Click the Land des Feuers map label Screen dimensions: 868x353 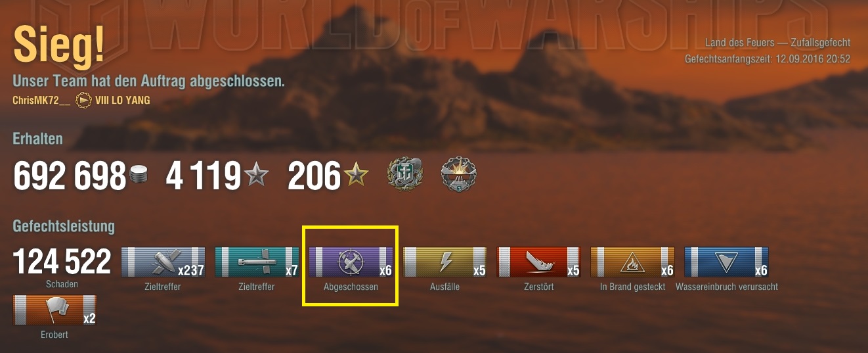click(x=745, y=43)
